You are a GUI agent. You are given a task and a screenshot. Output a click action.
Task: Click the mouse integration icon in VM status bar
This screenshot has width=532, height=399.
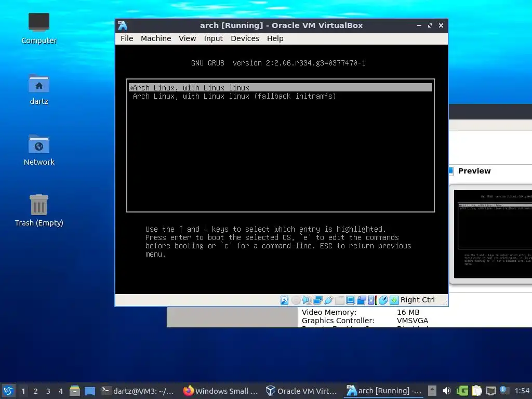coord(383,300)
